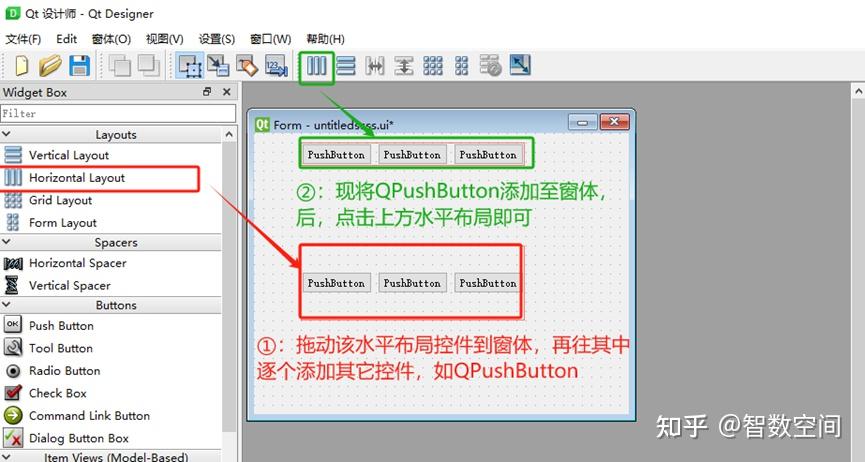Open the 窗口(W) menu
The width and height of the screenshot is (865, 462).
(270, 39)
